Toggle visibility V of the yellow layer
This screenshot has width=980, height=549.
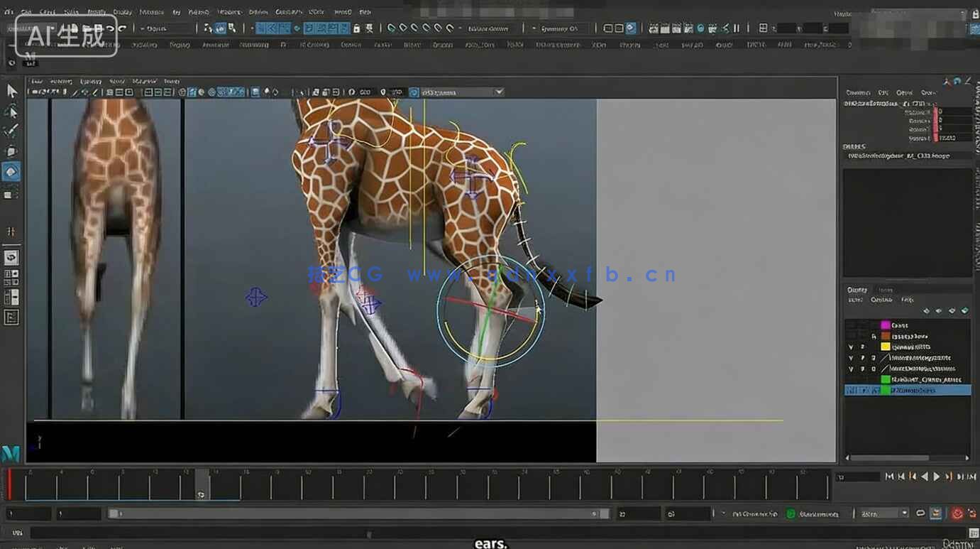851,347
